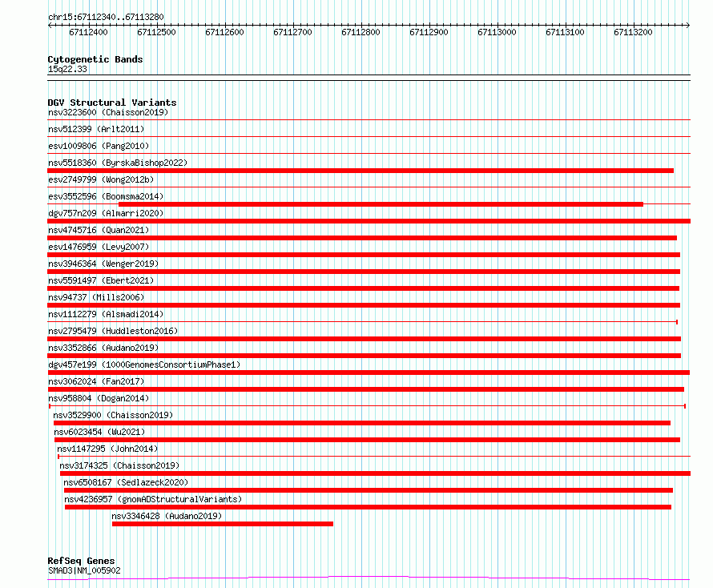This screenshot has height=588, width=713.
Task: Click ruler position 67113100
Action: [566, 32]
